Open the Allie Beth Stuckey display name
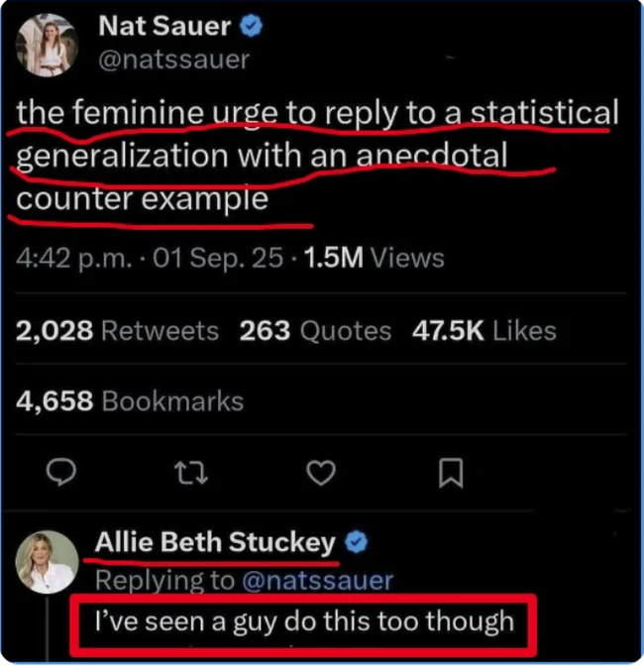The height and width of the screenshot is (672, 644). click(215, 542)
